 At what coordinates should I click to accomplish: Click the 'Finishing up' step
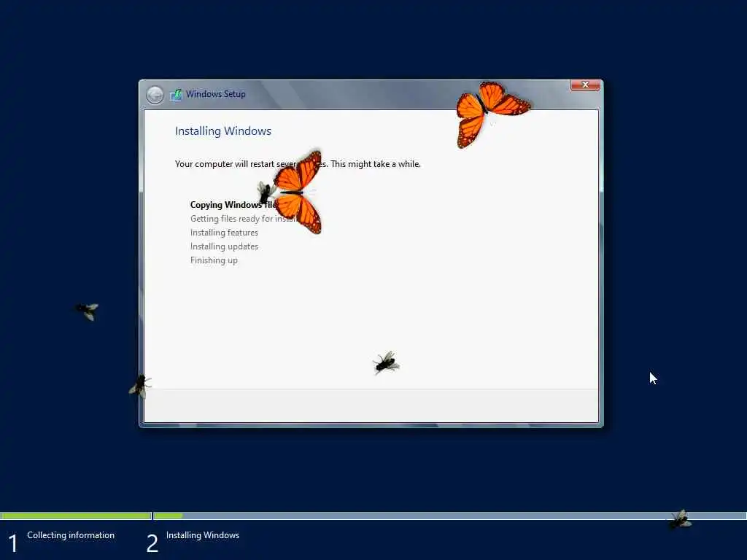(x=214, y=260)
